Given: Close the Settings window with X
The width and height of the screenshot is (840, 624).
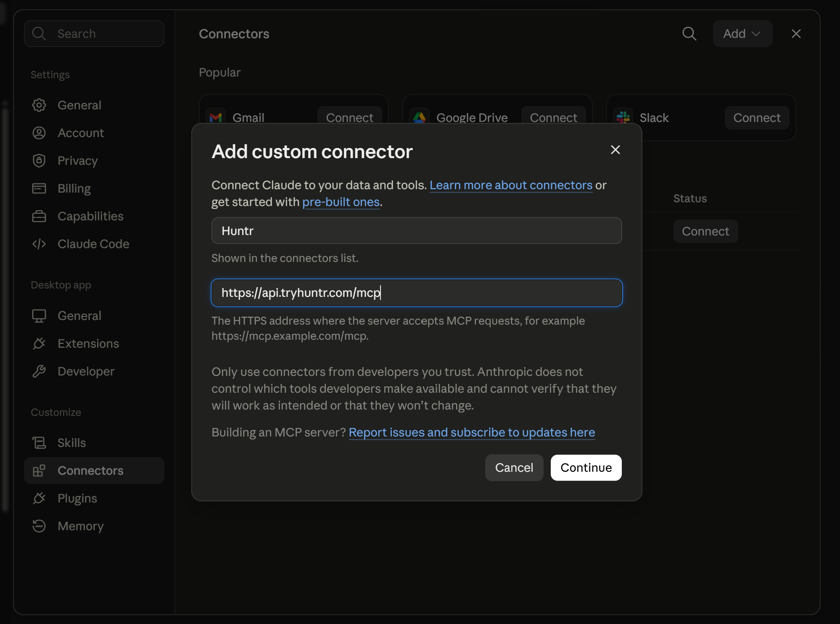Looking at the screenshot, I should 796,34.
